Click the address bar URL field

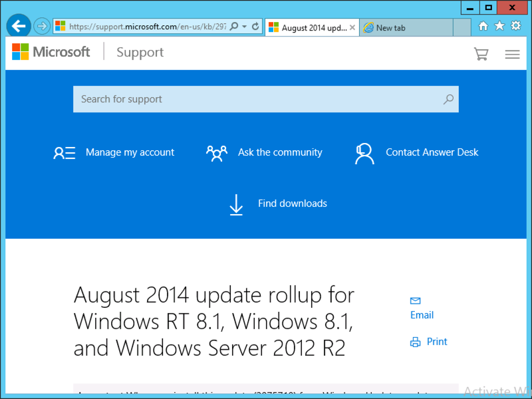point(147,27)
